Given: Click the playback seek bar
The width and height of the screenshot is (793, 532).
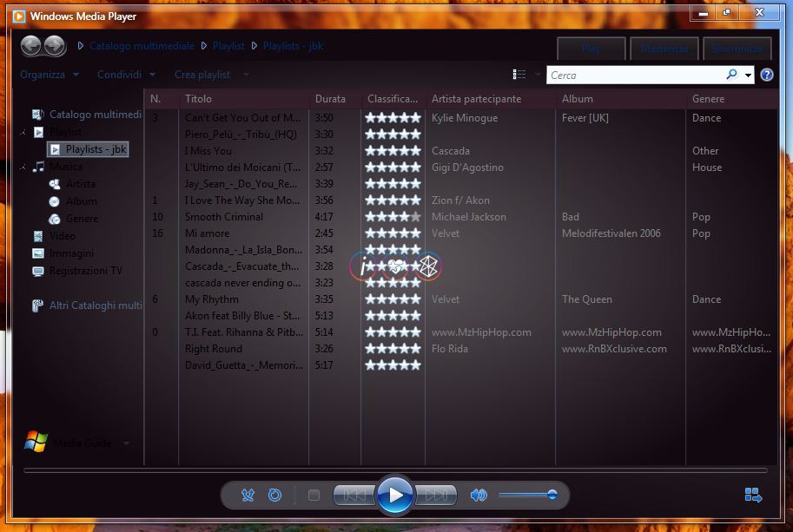Looking at the screenshot, I should (395, 470).
